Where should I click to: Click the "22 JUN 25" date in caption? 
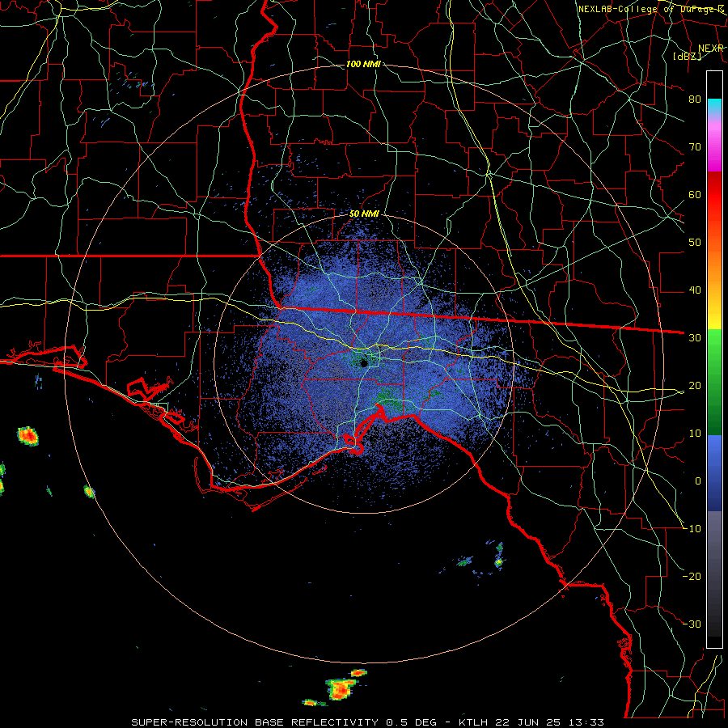527,722
